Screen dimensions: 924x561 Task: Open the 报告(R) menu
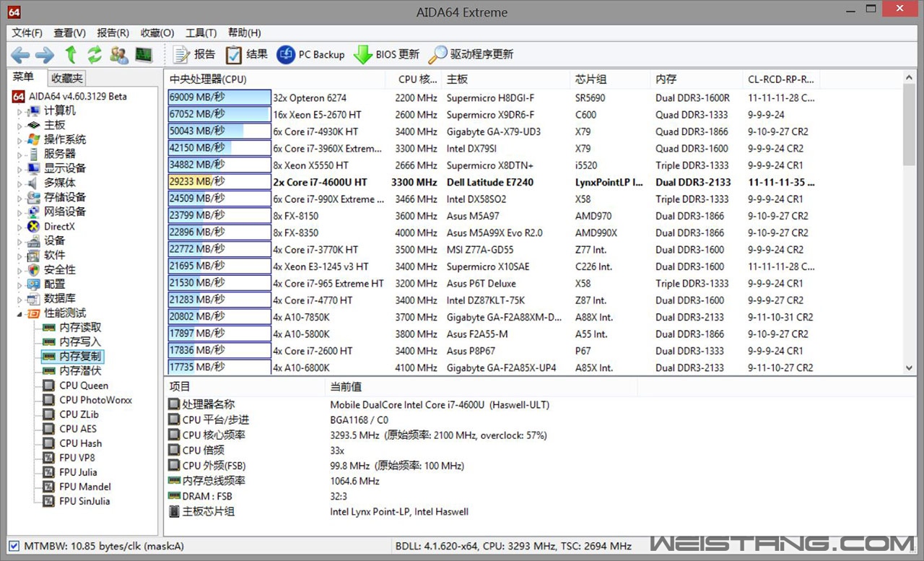click(113, 32)
